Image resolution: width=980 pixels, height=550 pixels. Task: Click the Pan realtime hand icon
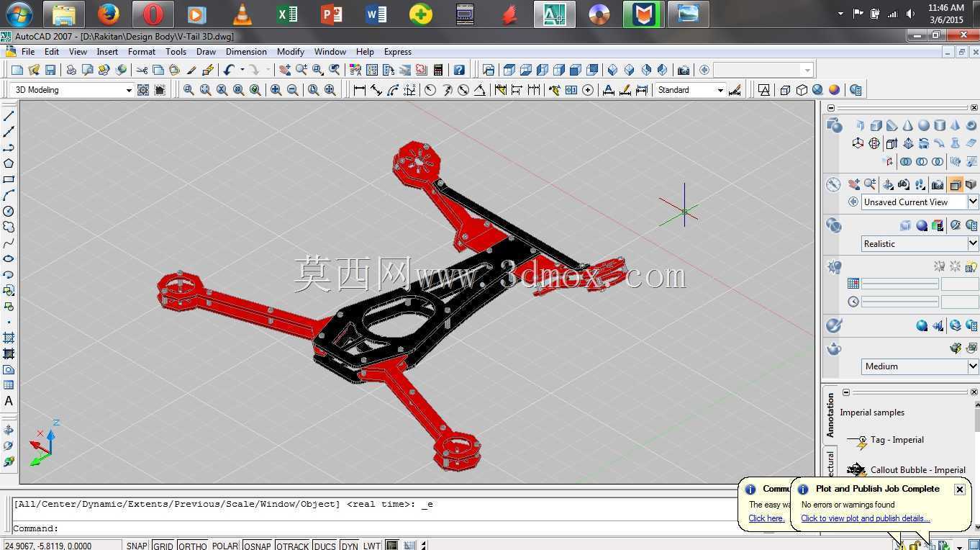point(284,70)
